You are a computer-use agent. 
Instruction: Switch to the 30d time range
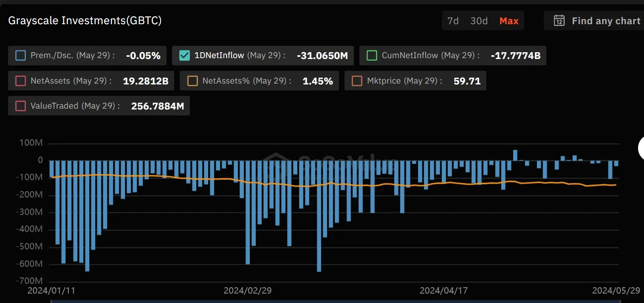(479, 20)
